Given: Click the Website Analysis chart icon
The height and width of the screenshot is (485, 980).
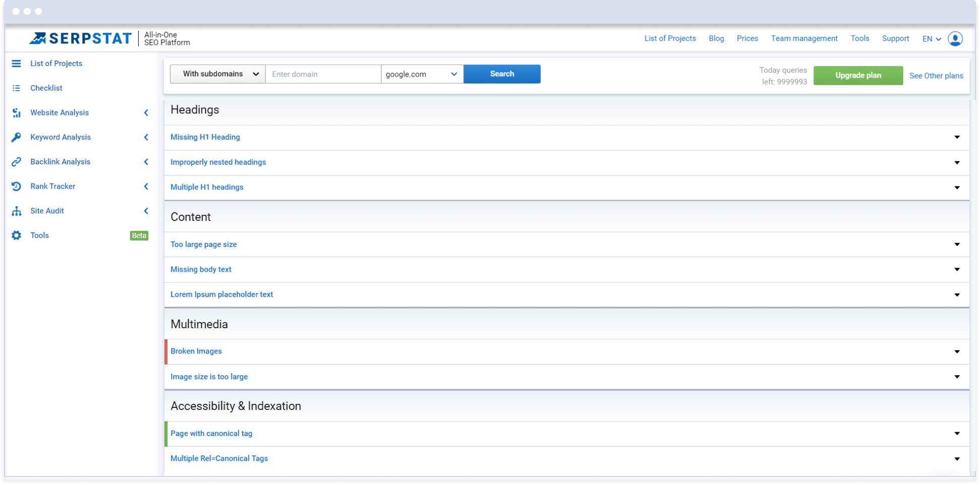Looking at the screenshot, I should pos(16,113).
